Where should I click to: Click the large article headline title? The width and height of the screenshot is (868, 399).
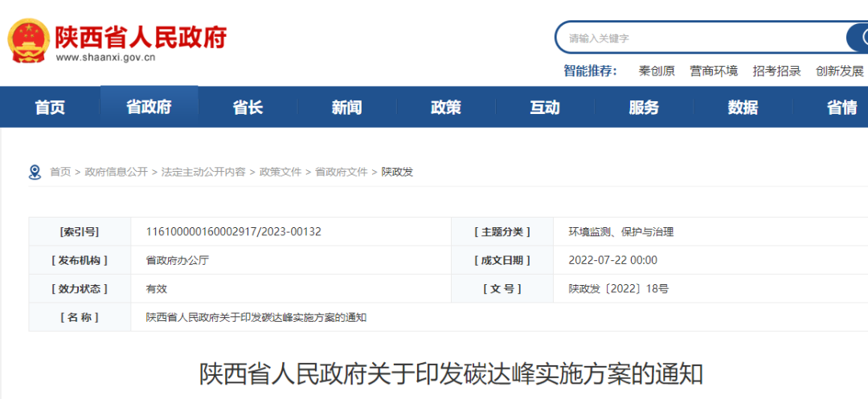click(452, 375)
